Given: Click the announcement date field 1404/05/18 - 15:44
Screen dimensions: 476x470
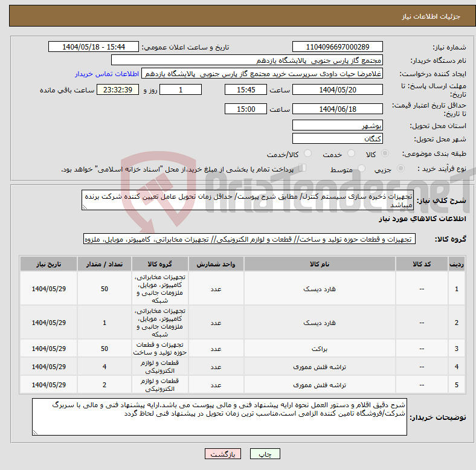Looking at the screenshot, I should point(94,47).
